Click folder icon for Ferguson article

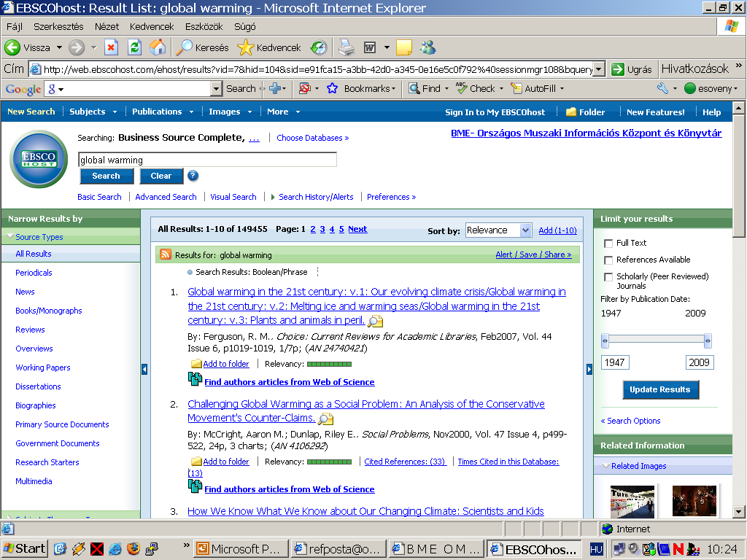[196, 364]
